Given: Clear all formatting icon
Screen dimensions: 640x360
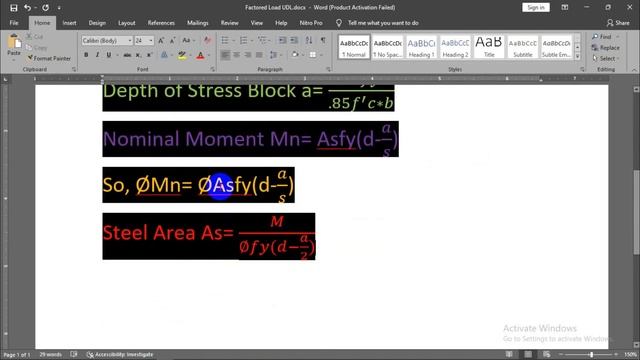Looking at the screenshot, I should coord(207,40).
